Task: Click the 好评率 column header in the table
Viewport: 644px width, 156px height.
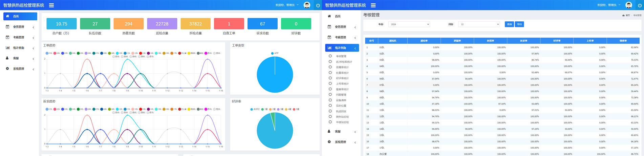Action: pyautogui.click(x=557, y=41)
